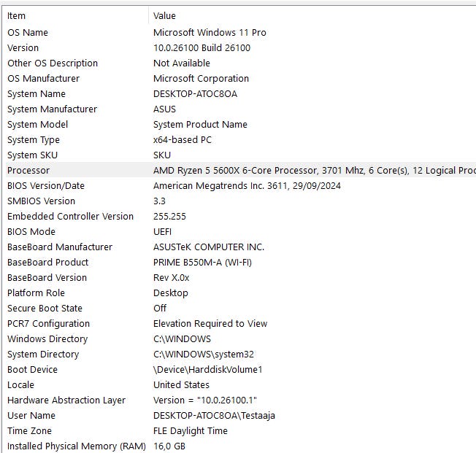Select the BaseBoard Manufacturer row label

[x=60, y=247]
